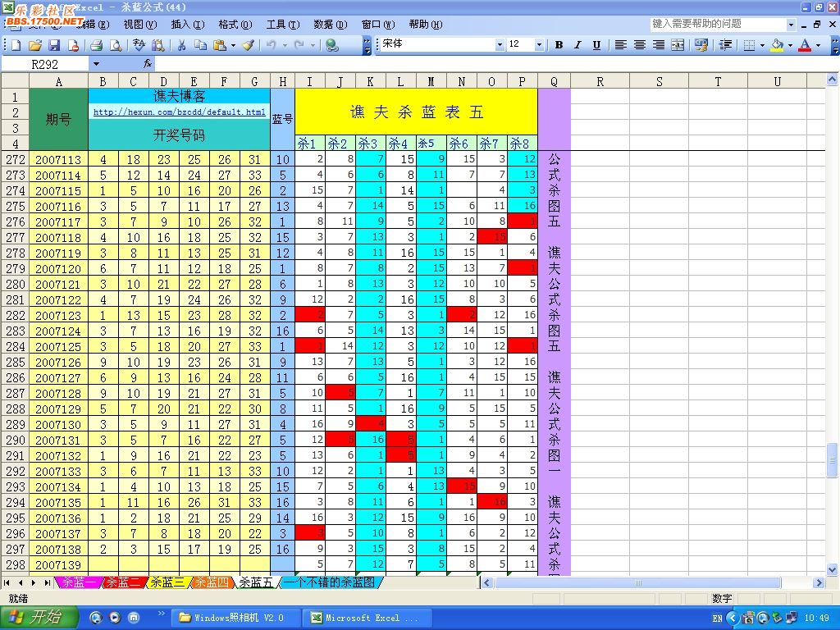Open the 插入(I) menu
This screenshot has width=840, height=630.
188,24
